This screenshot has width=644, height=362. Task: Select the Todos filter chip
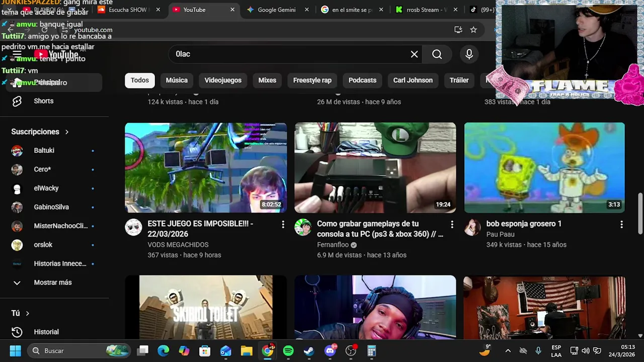pyautogui.click(x=140, y=80)
